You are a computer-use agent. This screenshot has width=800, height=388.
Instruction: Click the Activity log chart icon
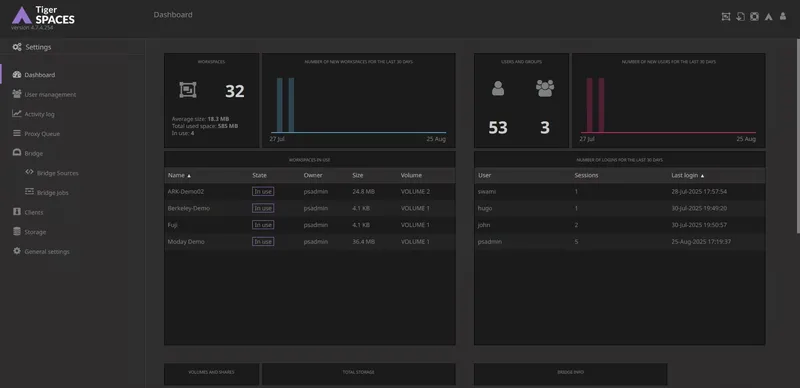[17, 114]
